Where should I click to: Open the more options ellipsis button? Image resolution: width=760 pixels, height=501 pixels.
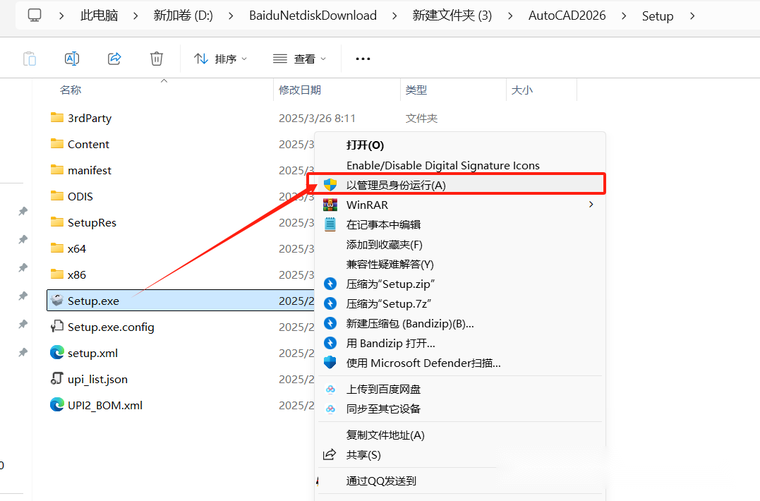tap(363, 59)
